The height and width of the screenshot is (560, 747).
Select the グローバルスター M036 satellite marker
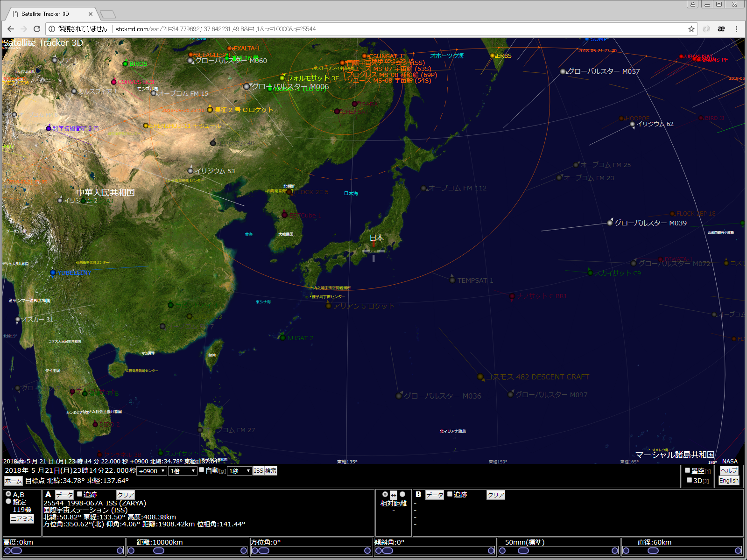[399, 396]
